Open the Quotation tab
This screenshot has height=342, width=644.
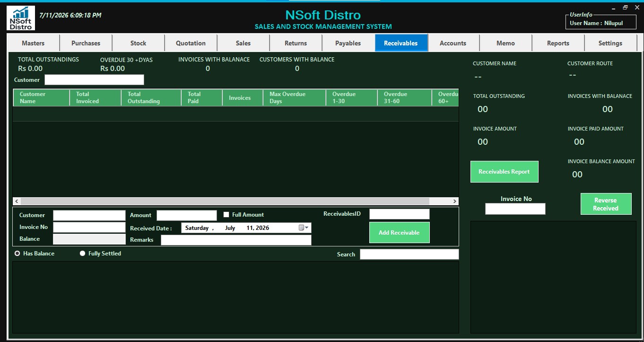191,43
